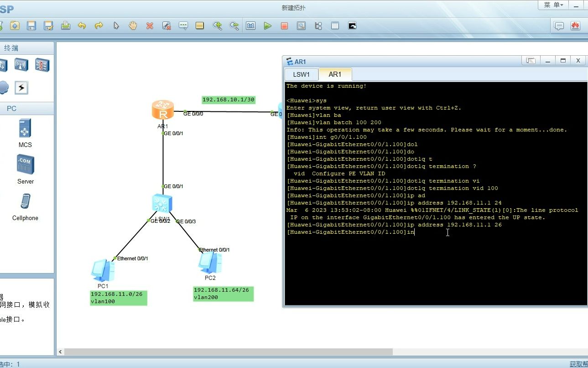Click the GE 0/0/3 label near LSW1
Viewport: 588px width, 368px height.
pos(186,221)
